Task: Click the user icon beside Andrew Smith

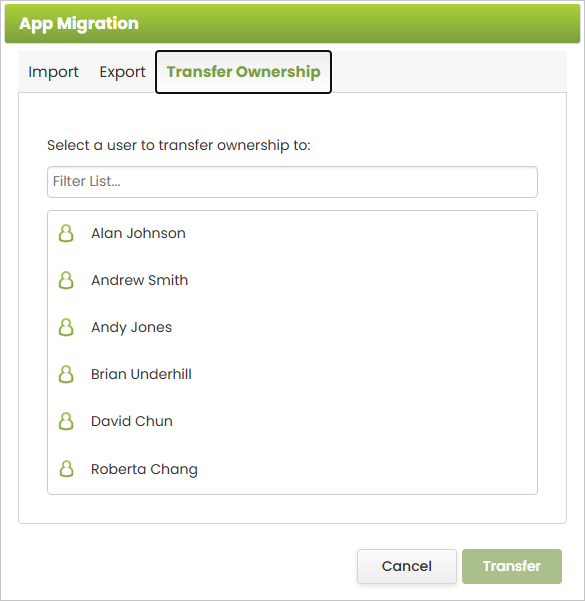Action: 66,280
